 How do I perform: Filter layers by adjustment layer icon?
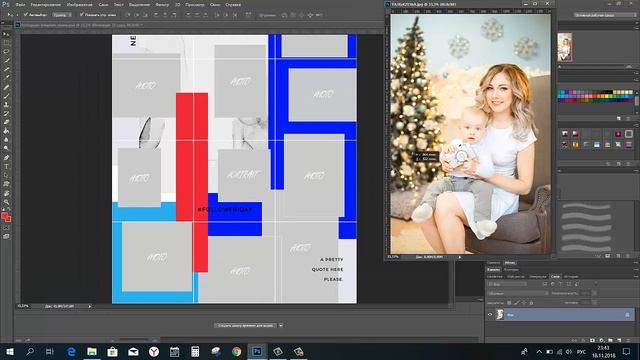pos(553,284)
